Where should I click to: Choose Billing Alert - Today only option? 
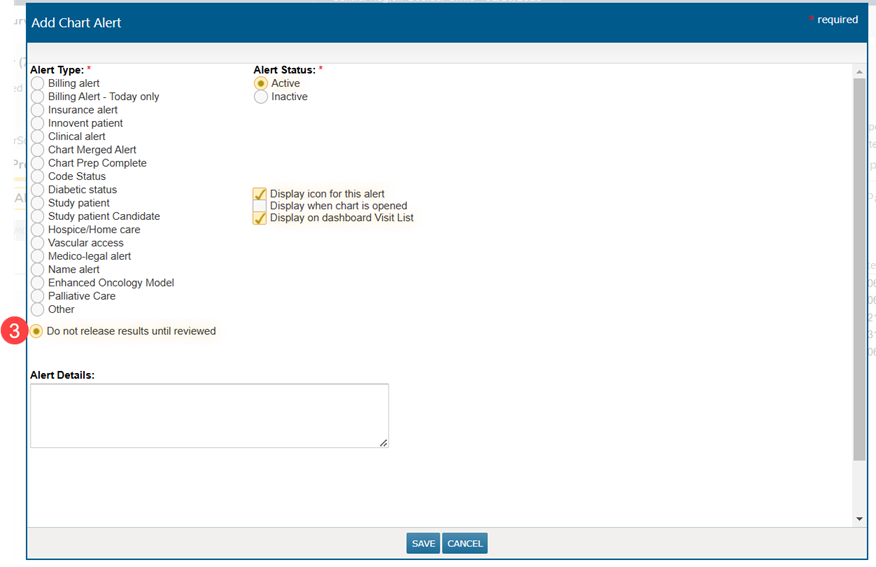click(x=38, y=97)
